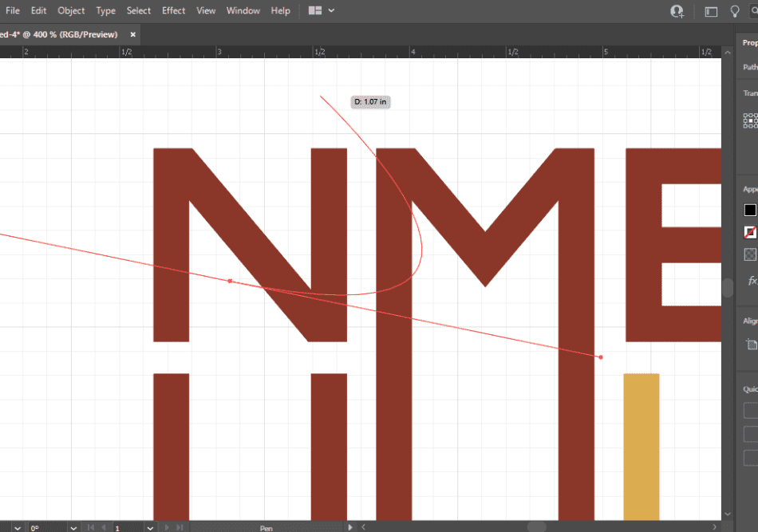Click the horizontal scrollbar right arrow
758x532 pixels.
(715, 526)
